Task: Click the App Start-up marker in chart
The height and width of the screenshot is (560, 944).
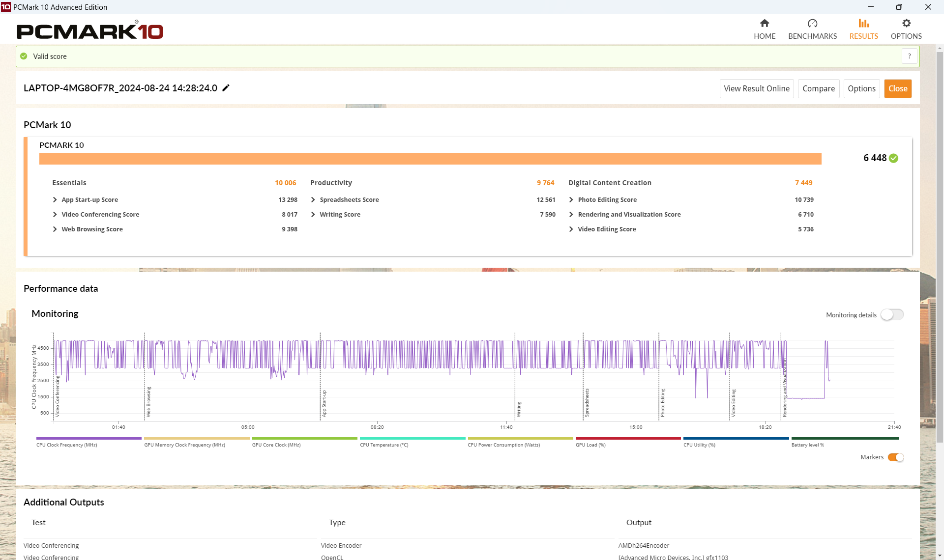Action: (324, 404)
